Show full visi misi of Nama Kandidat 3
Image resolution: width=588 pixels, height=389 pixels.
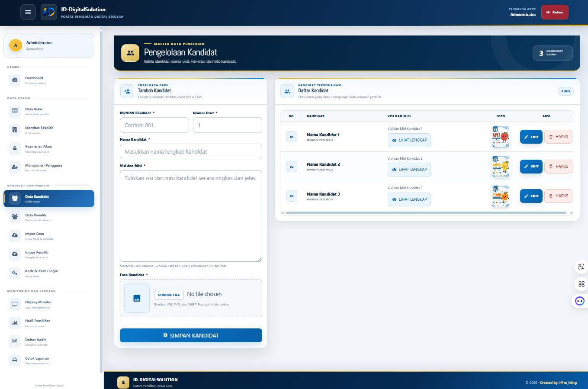tap(409, 199)
